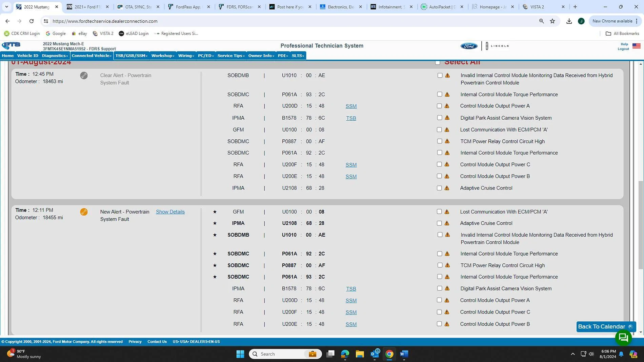
Task: Reload the page
Action: point(32,21)
